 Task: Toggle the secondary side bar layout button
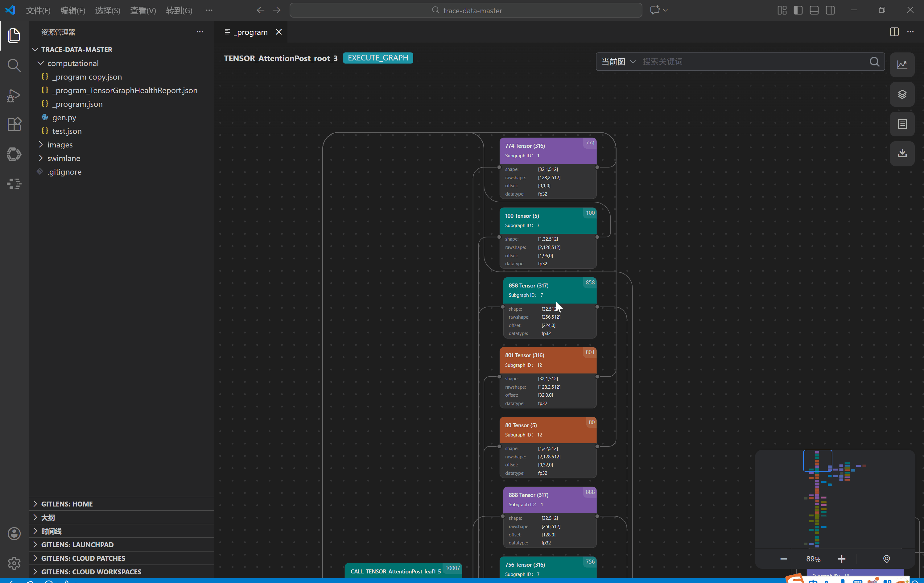(x=830, y=10)
